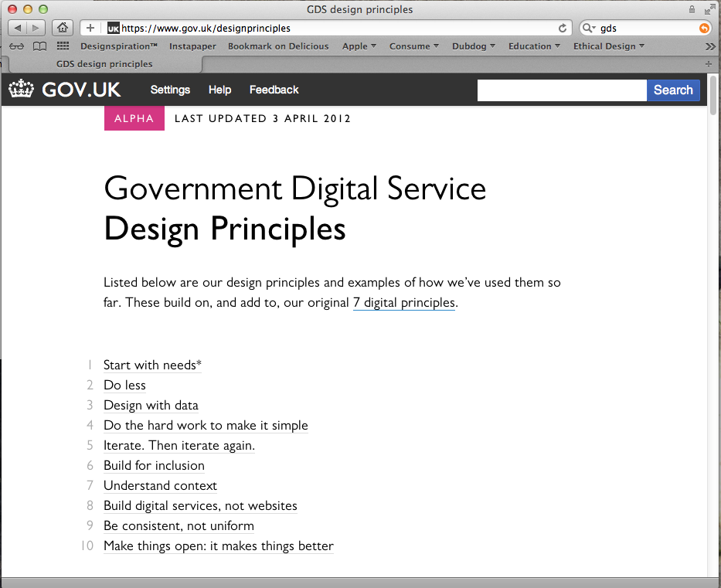721x588 pixels.
Task: Click the orange snapback arrow in search field
Action: [x=703, y=28]
